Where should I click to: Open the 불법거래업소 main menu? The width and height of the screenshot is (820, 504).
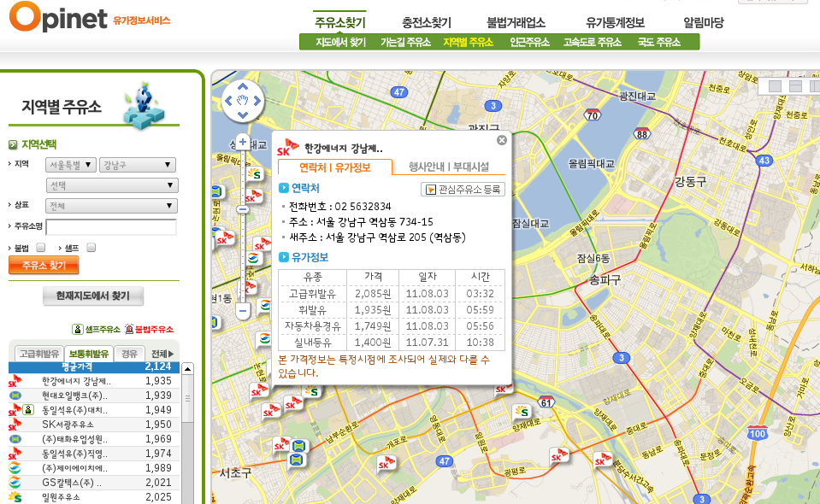click(516, 22)
